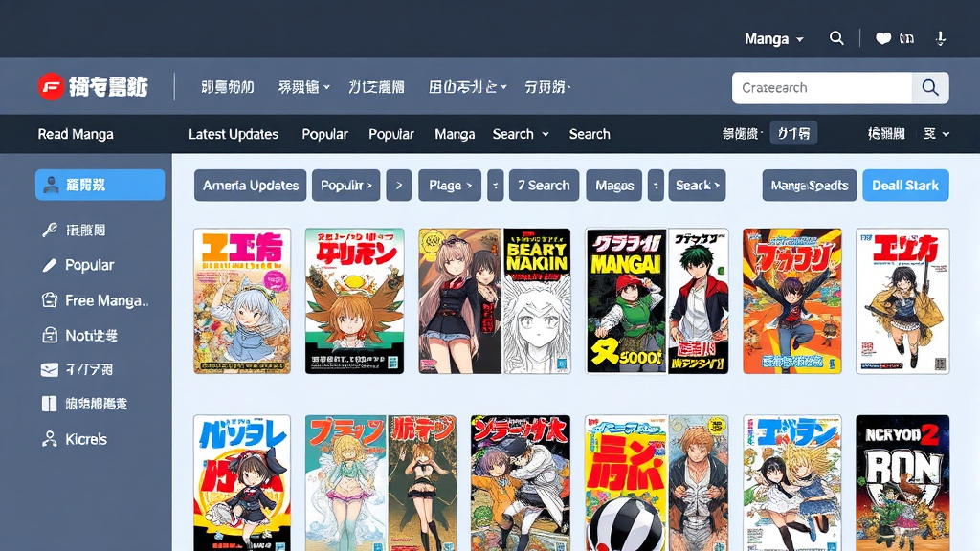Viewport: 980px width, 551px height.
Task: Click the Ameria Updates filter button
Action: pos(250,185)
